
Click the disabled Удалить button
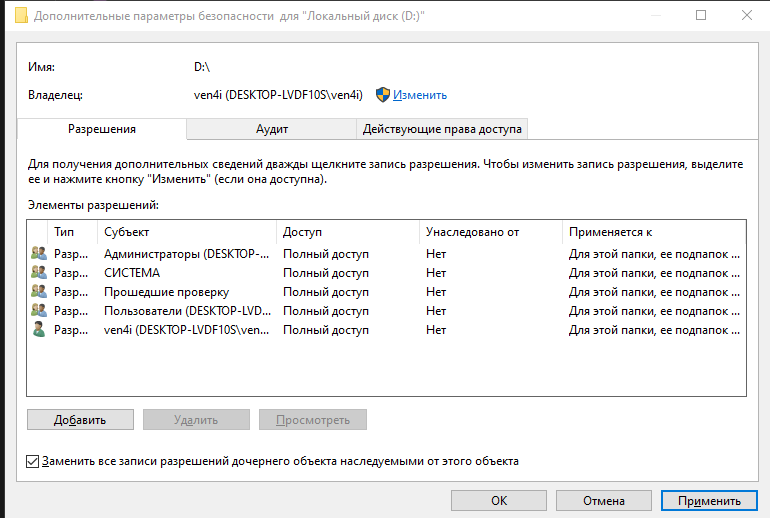[x=196, y=420]
